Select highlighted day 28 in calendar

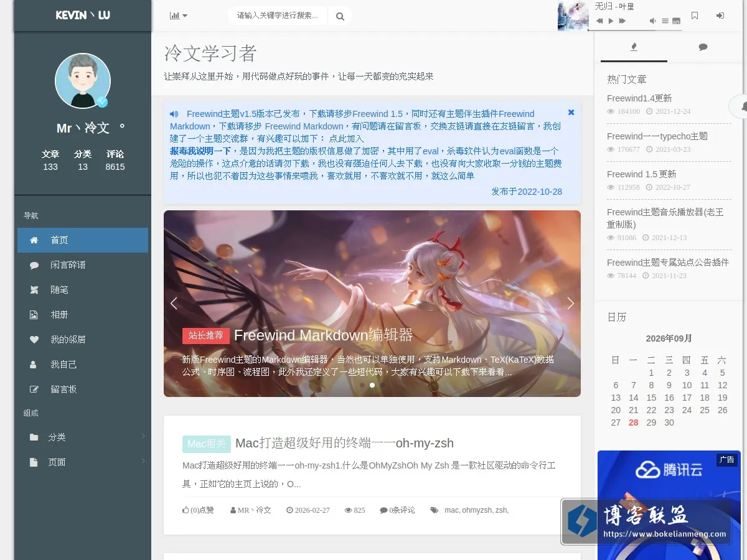point(634,422)
